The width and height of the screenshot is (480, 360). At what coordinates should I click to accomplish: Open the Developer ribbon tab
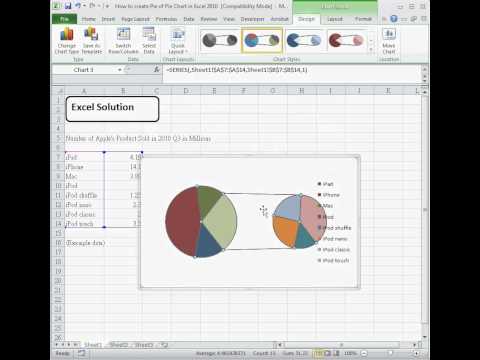252,19
